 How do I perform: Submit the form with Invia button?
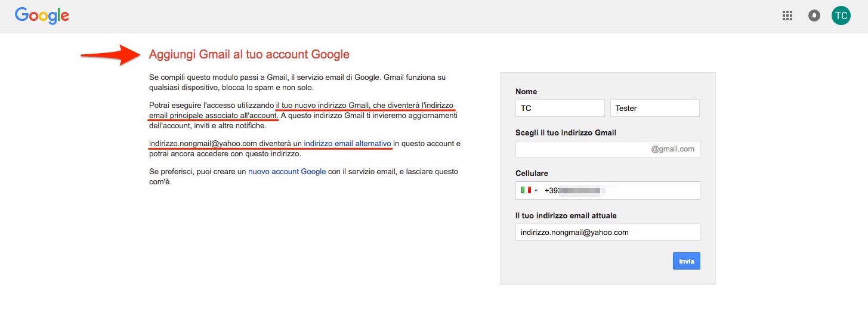[x=687, y=261]
